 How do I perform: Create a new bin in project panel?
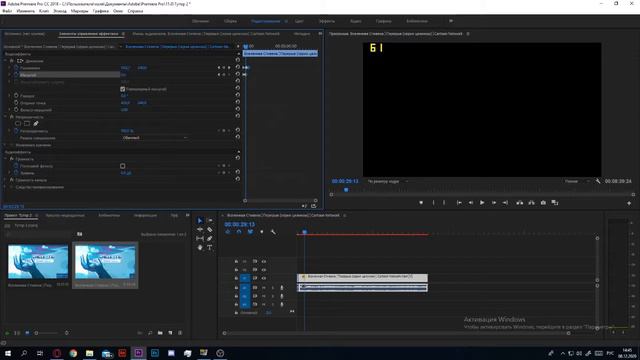160,333
